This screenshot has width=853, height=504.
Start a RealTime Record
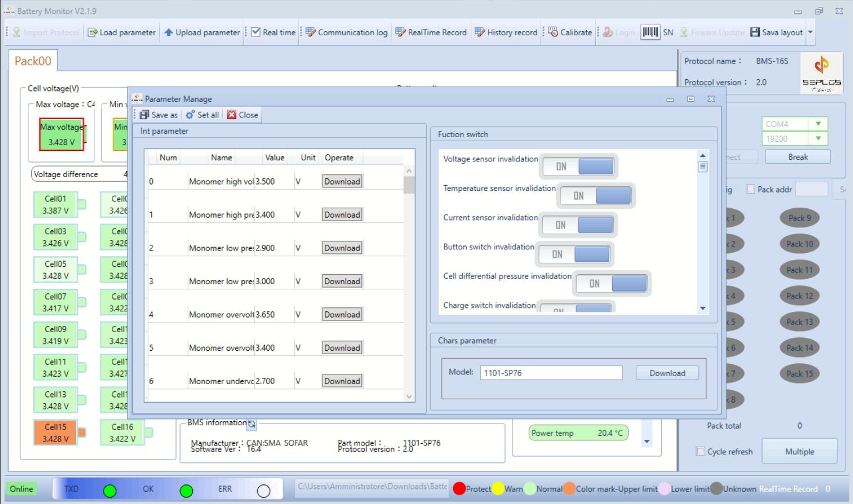pyautogui.click(x=431, y=32)
